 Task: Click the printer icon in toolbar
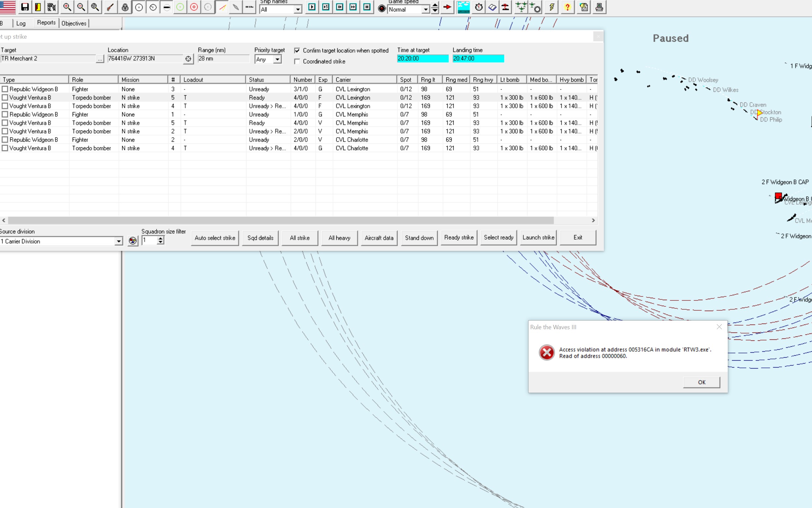tap(599, 7)
